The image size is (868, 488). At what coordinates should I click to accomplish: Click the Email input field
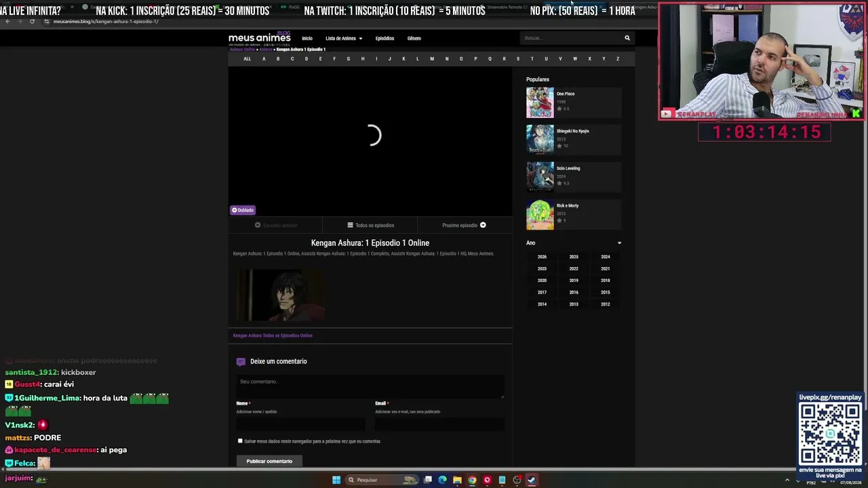click(x=439, y=424)
